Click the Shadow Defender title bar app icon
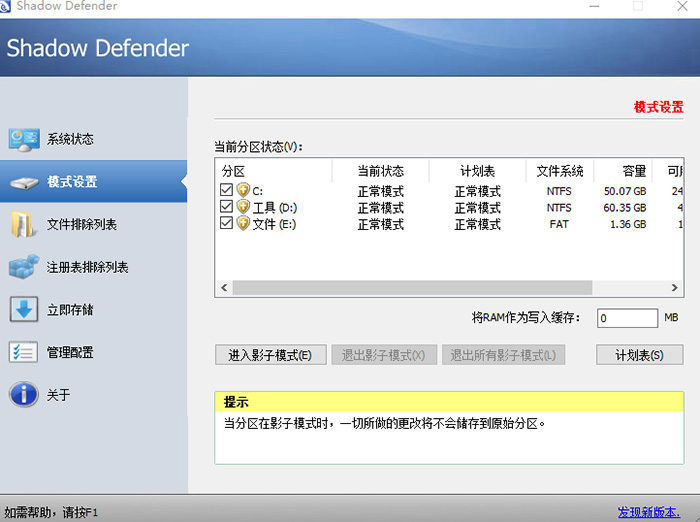700x522 pixels. [x=5, y=6]
